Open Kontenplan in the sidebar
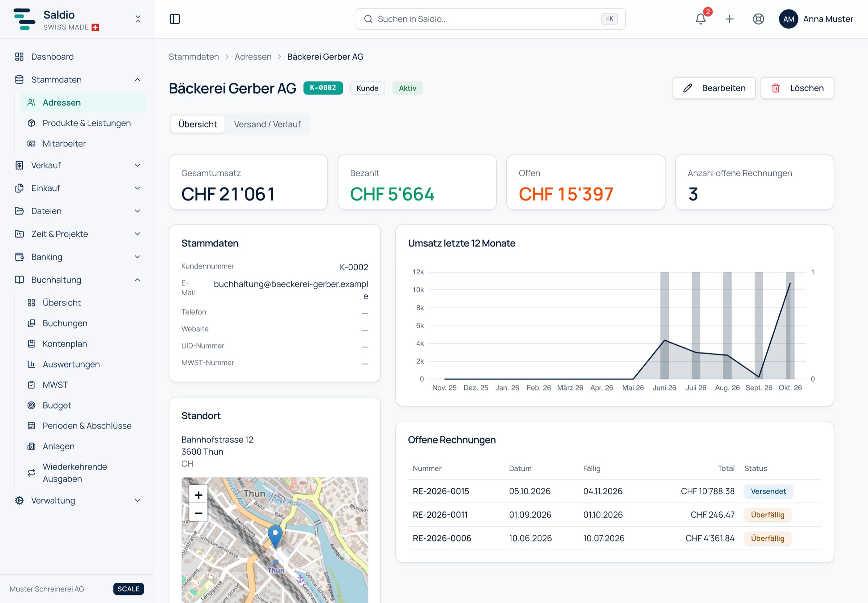868x603 pixels. (x=83, y=344)
